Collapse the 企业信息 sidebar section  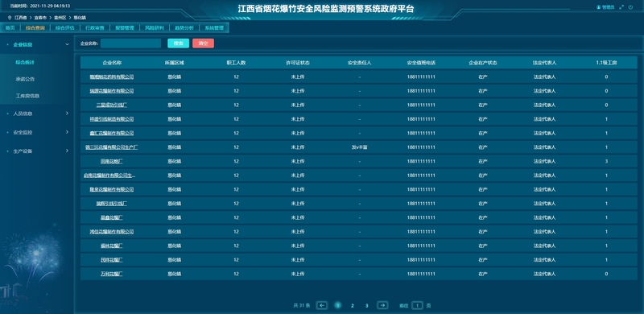click(x=68, y=44)
